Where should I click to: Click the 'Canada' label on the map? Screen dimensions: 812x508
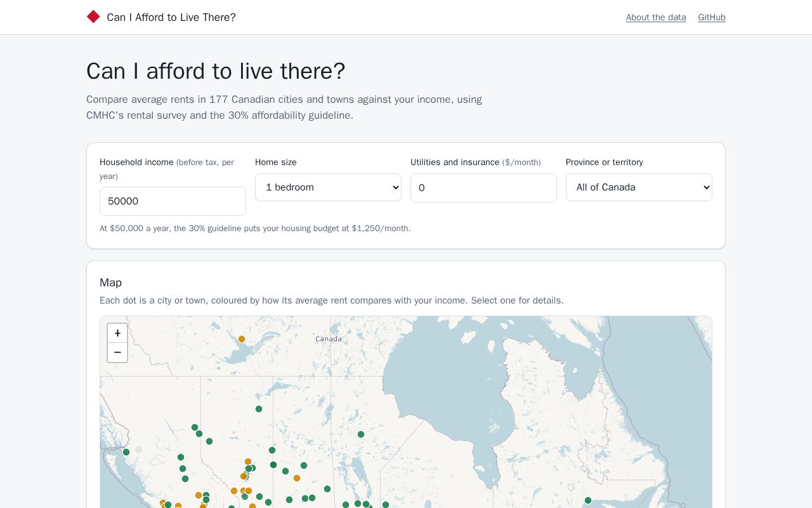coord(329,339)
